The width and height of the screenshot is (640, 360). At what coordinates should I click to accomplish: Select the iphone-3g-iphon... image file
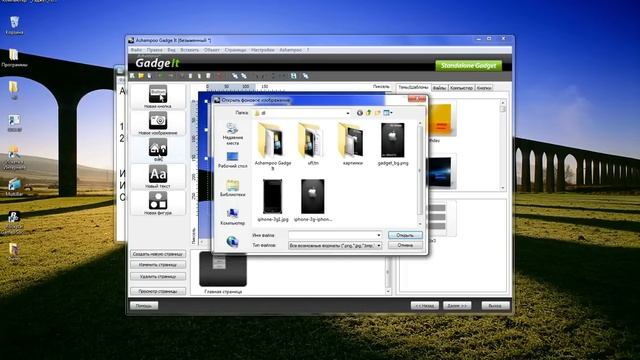[x=313, y=200]
